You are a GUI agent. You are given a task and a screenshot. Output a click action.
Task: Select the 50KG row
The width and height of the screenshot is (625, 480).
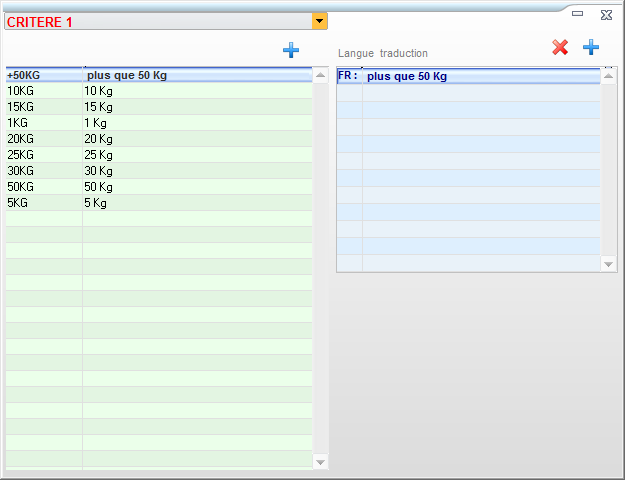click(x=158, y=187)
